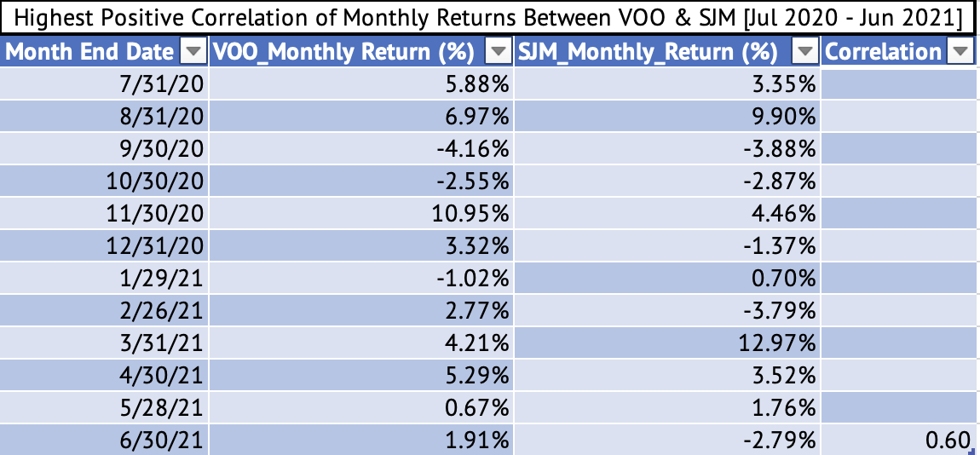Open the Correlation column filter dropdown
980x455 pixels.
click(x=960, y=53)
